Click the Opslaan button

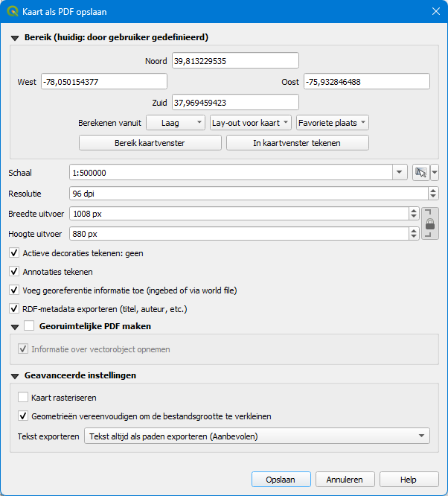(x=281, y=480)
